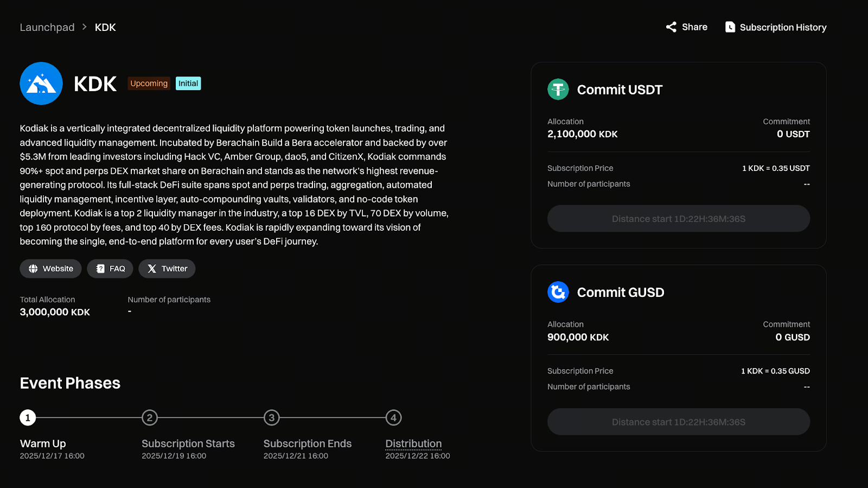Select phase 1 Warm Up marker
The width and height of the screenshot is (868, 488).
point(28,417)
